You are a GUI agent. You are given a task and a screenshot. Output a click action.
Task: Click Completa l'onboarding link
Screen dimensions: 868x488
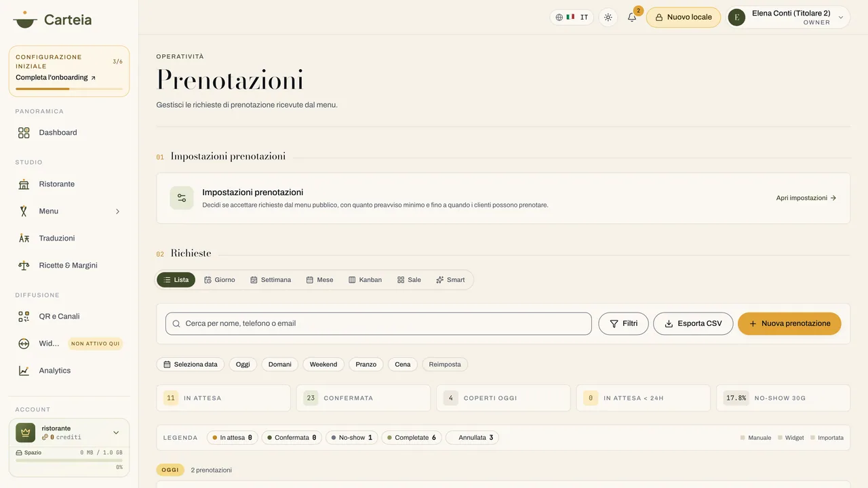click(56, 78)
